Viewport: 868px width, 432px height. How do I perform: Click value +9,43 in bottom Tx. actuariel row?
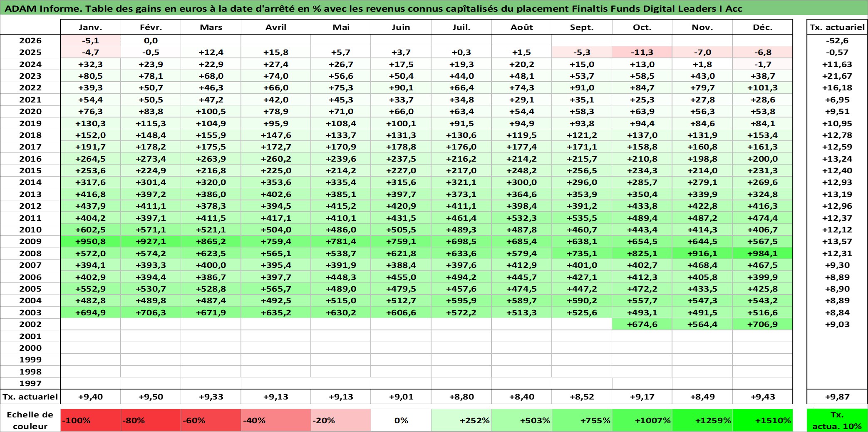pos(762,397)
